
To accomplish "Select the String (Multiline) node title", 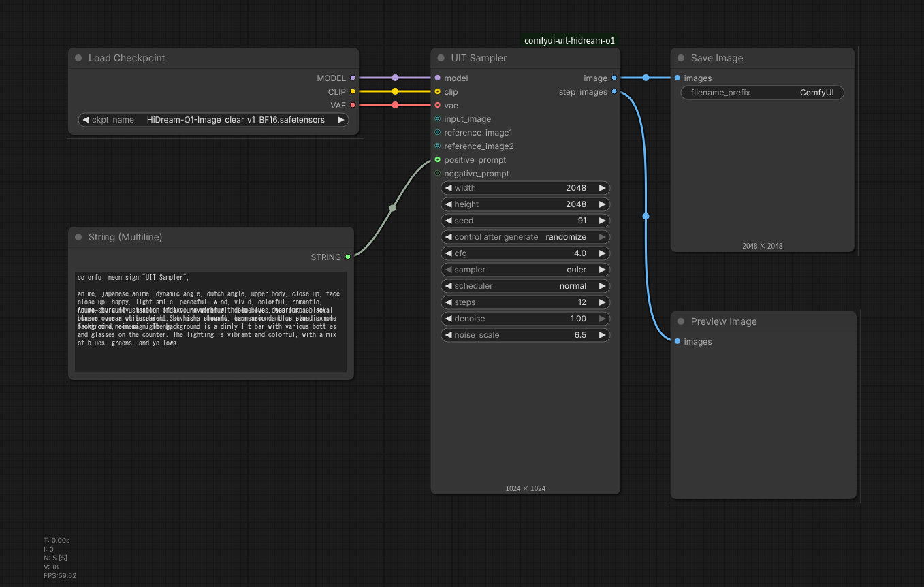I will 125,237.
